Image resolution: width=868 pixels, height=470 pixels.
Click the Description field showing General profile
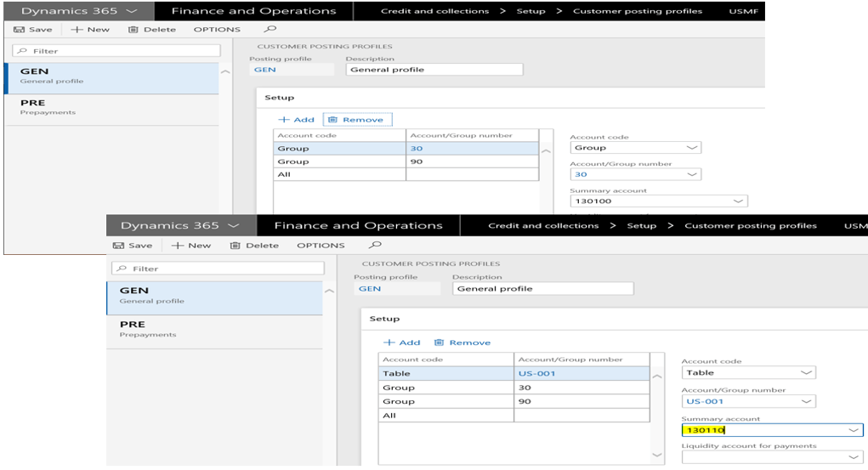pos(543,289)
